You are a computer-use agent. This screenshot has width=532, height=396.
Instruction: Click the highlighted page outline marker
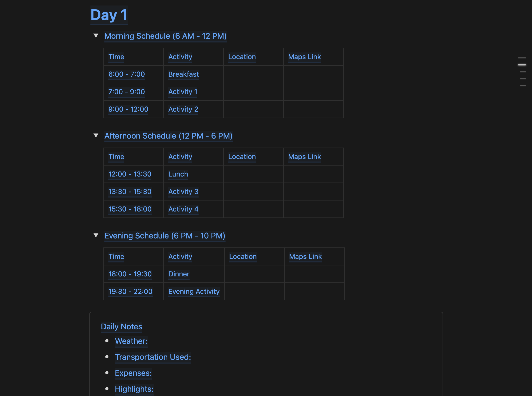coord(522,65)
